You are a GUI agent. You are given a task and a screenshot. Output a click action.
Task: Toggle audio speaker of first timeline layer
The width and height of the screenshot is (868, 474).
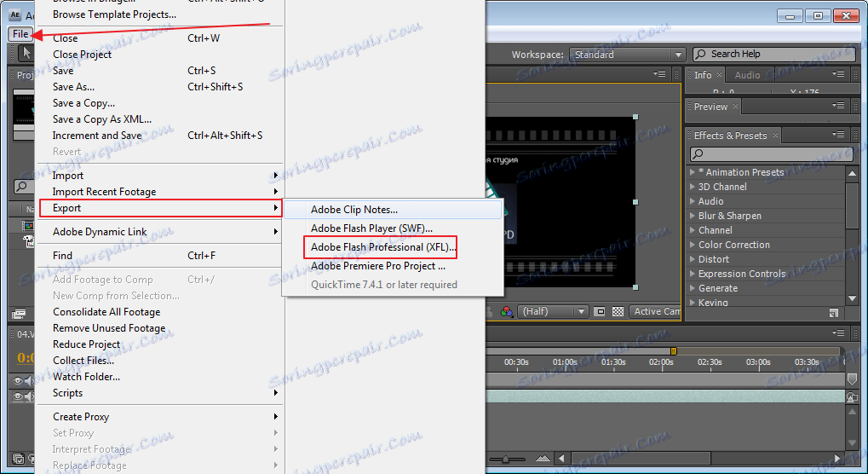[28, 381]
